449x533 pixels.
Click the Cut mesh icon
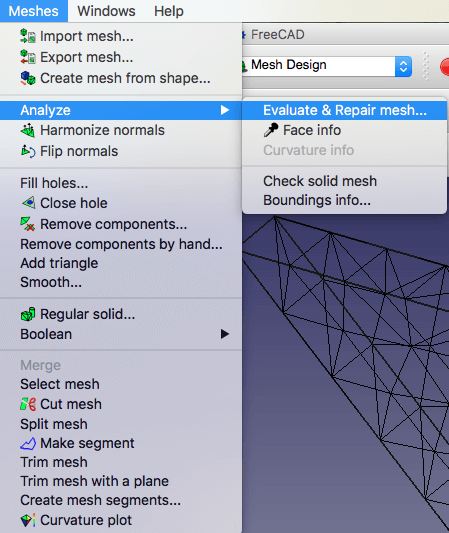[x=28, y=404]
